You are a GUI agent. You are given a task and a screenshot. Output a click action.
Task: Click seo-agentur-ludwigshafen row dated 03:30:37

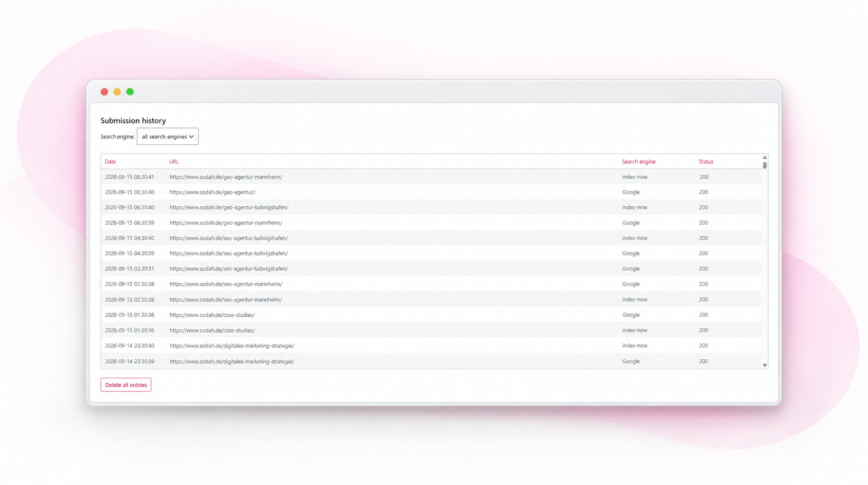(x=431, y=269)
